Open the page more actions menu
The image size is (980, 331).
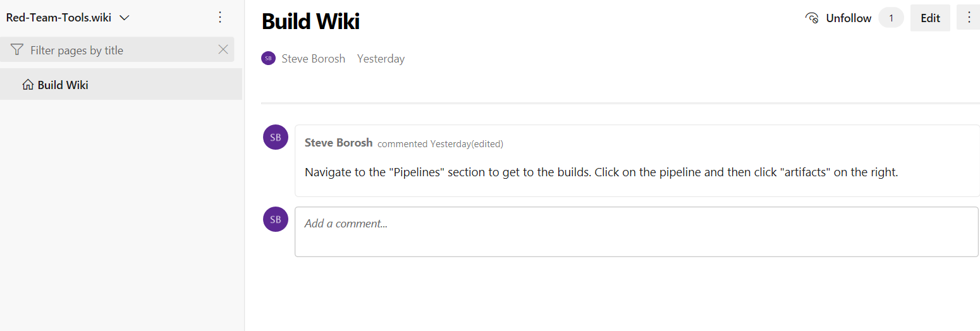coord(969,18)
